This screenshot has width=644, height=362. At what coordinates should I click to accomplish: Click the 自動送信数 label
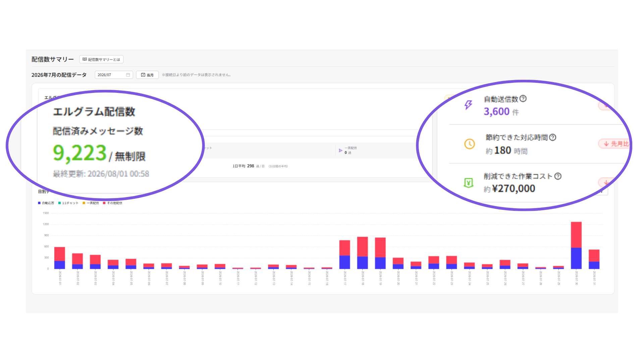[x=501, y=99]
